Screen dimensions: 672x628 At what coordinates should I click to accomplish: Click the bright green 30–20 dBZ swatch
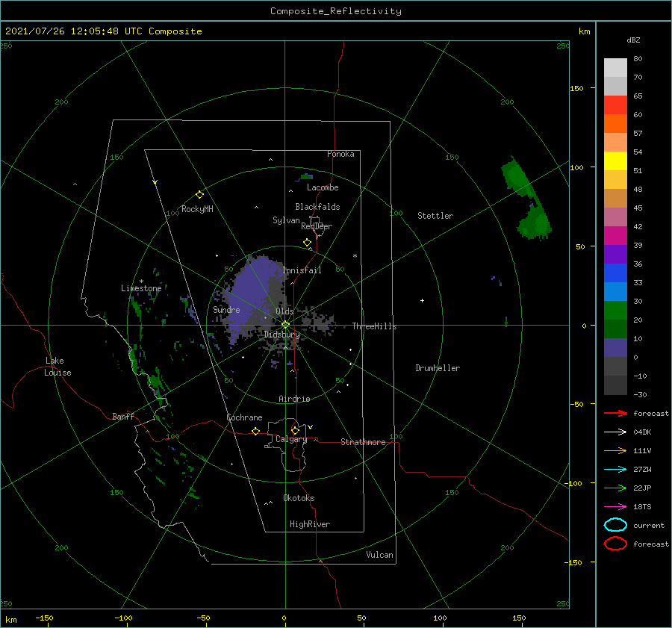tap(615, 311)
